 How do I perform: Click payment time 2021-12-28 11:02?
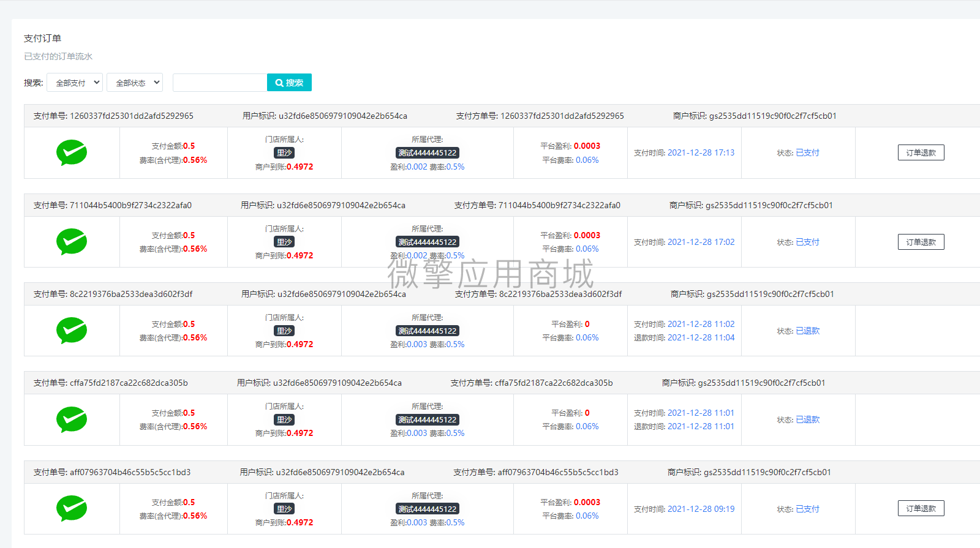click(x=701, y=324)
